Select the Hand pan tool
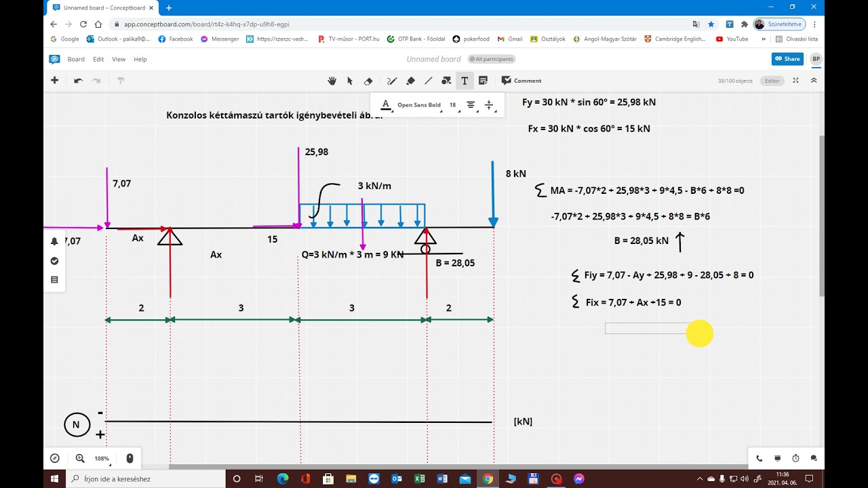868x488 pixels. point(332,81)
